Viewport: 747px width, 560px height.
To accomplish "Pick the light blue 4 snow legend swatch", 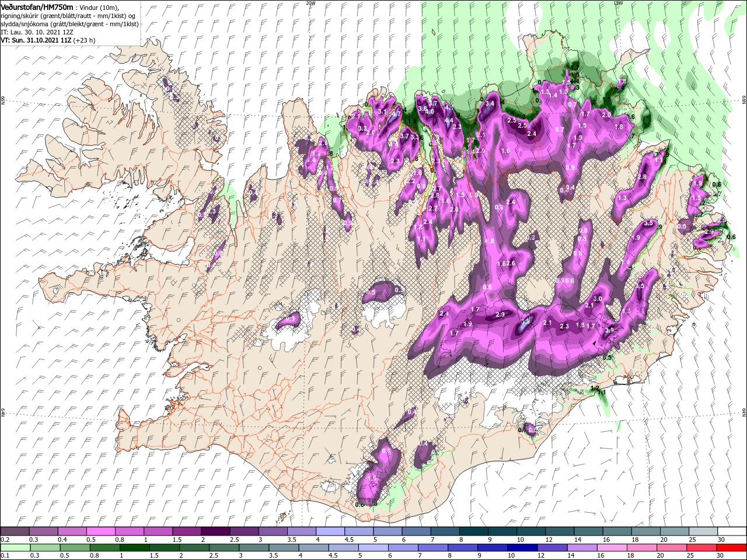I will (x=329, y=531).
